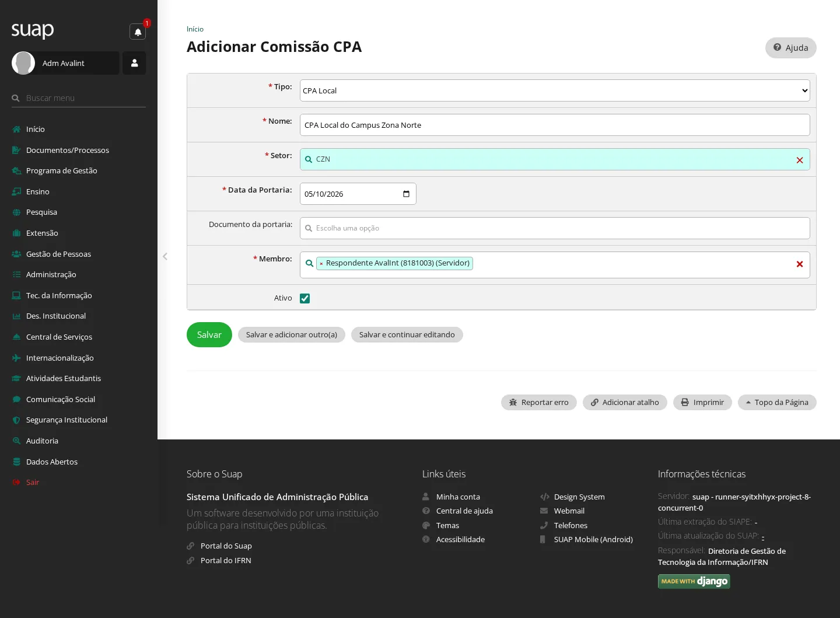Image resolution: width=840 pixels, height=618 pixels.
Task: Open the Setor CZN selector
Action: (555, 159)
